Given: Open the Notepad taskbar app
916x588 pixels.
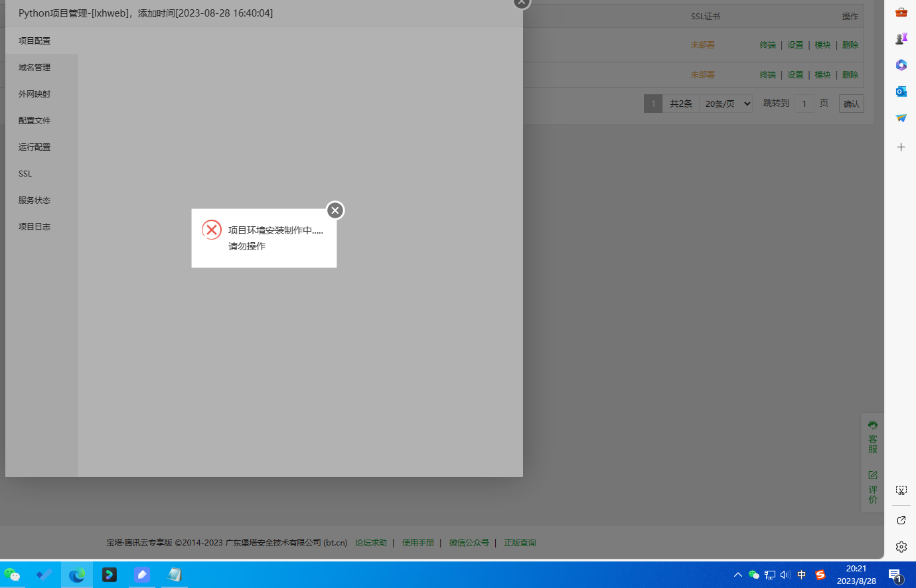Looking at the screenshot, I should 175,575.
